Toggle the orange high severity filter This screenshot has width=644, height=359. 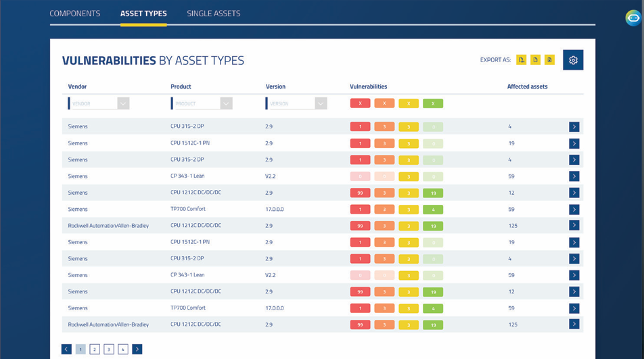384,103
